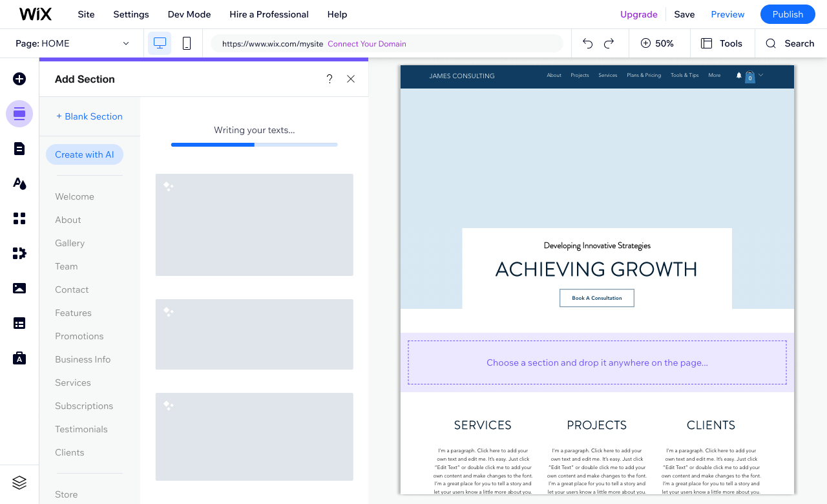Click the Save button
Screen dimensions: 827x504
pos(684,14)
